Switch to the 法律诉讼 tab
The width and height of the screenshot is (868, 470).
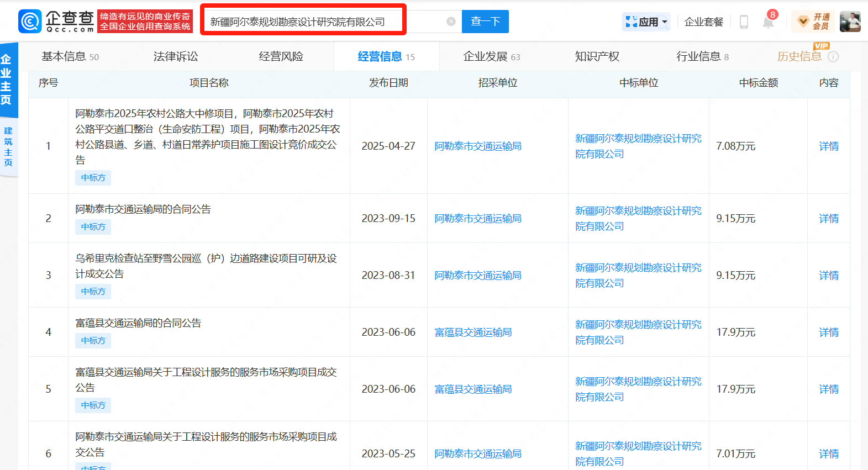[x=176, y=56]
